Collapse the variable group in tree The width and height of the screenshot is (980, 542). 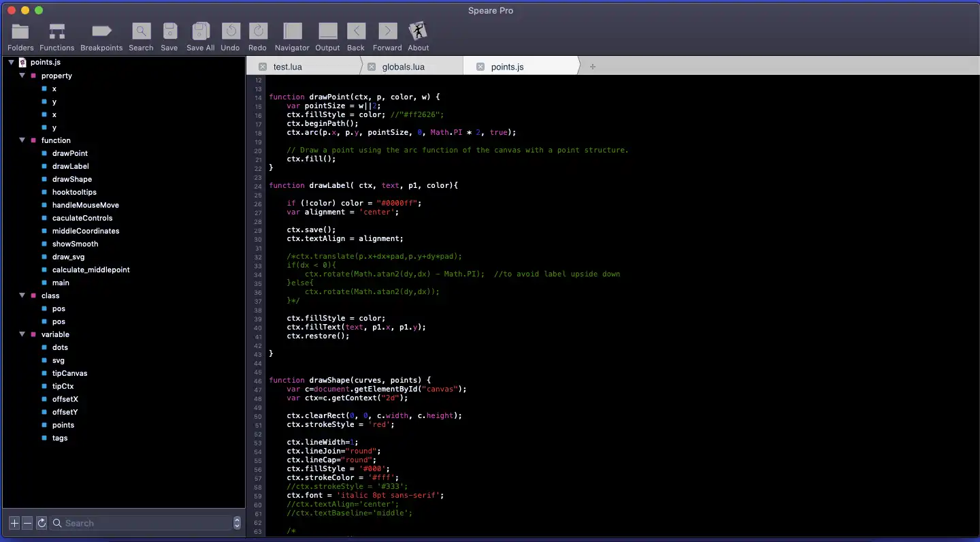click(22, 334)
